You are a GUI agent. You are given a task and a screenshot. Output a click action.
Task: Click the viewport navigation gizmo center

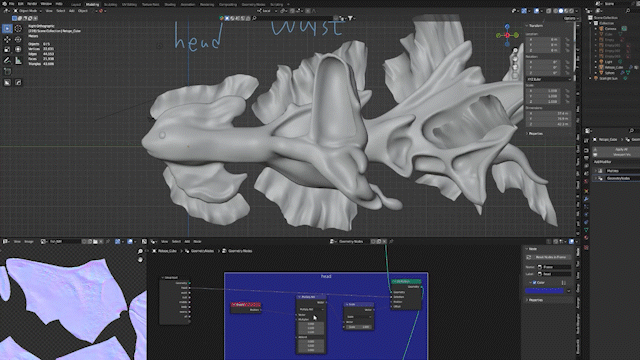507,36
